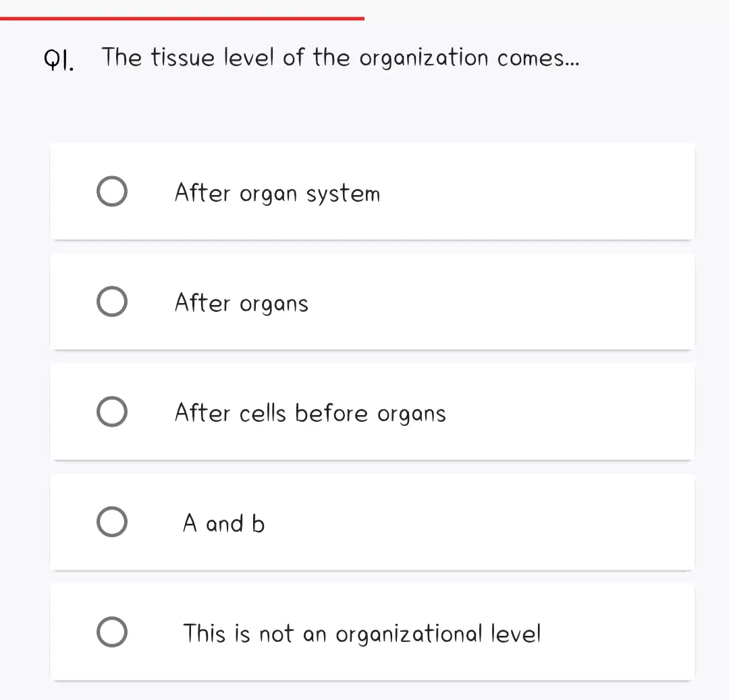Click the red quiz progress bar

click(182, 19)
